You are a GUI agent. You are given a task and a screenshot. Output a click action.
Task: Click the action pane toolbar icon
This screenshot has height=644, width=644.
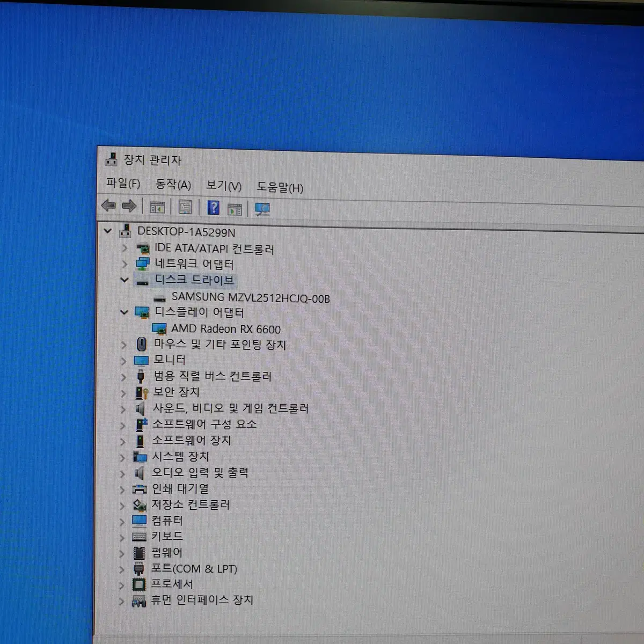click(235, 209)
